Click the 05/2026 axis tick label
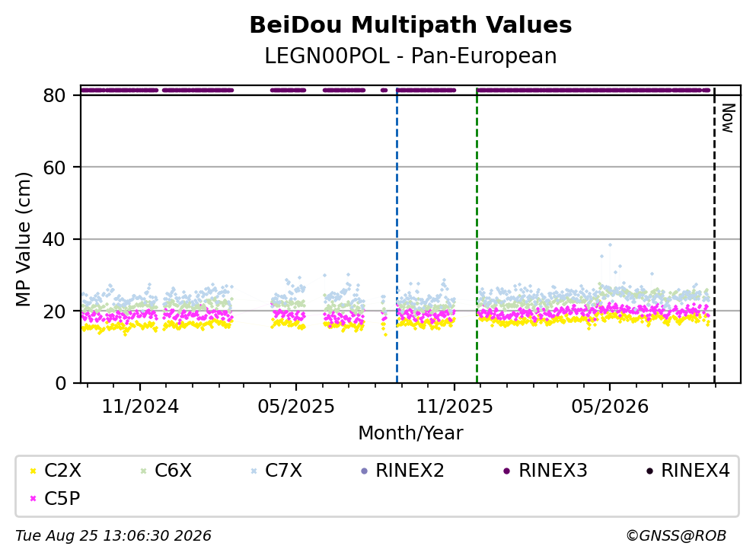This screenshot has height=559, width=756. tap(610, 407)
